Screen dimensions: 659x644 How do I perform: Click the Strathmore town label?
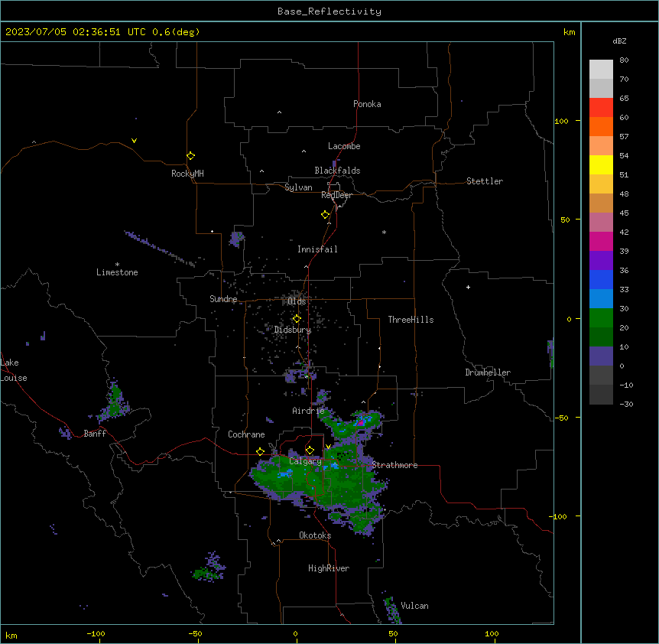pos(394,465)
